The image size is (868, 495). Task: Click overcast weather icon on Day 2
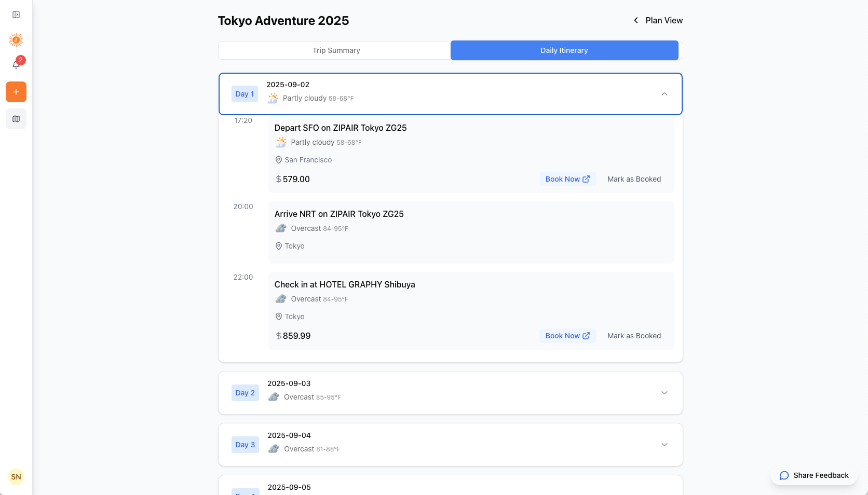pyautogui.click(x=274, y=397)
